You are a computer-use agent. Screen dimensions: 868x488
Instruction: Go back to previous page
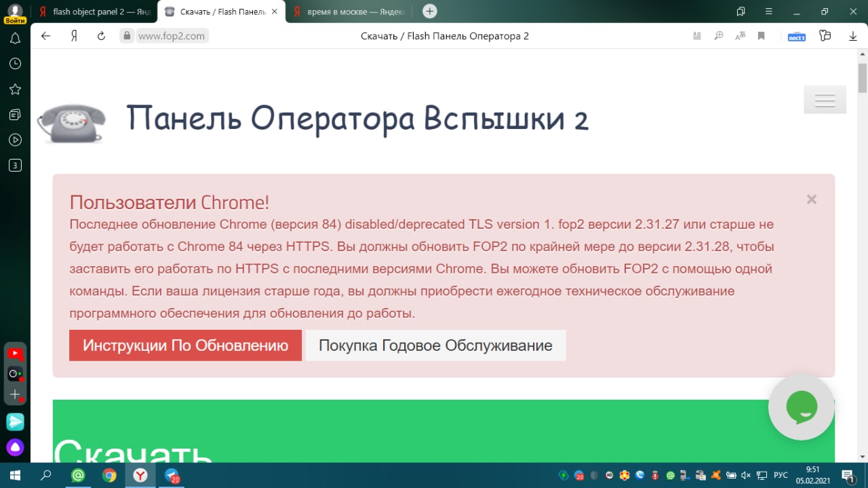(46, 36)
